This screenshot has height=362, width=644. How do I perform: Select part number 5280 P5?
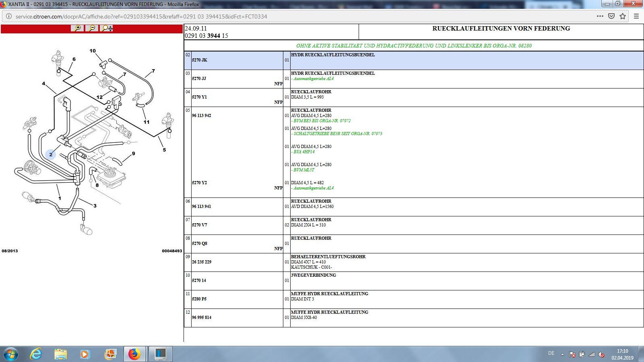click(199, 299)
